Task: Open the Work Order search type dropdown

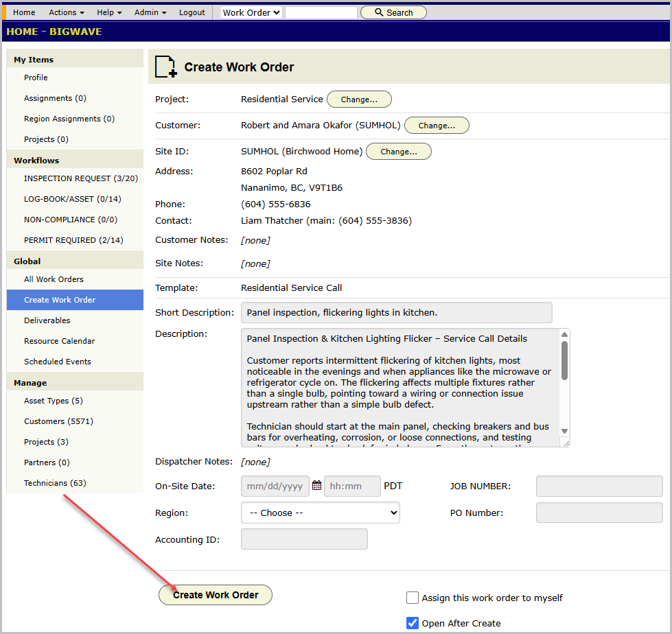Action: click(251, 12)
